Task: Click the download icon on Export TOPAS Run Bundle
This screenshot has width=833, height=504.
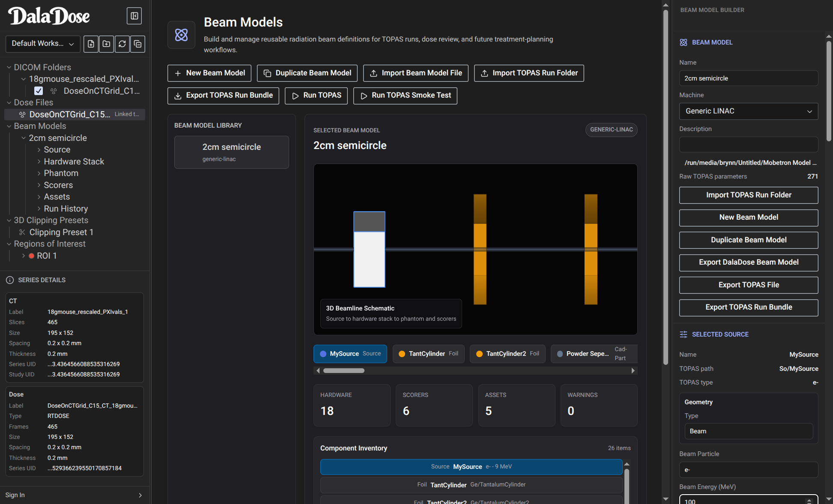Action: click(x=178, y=96)
